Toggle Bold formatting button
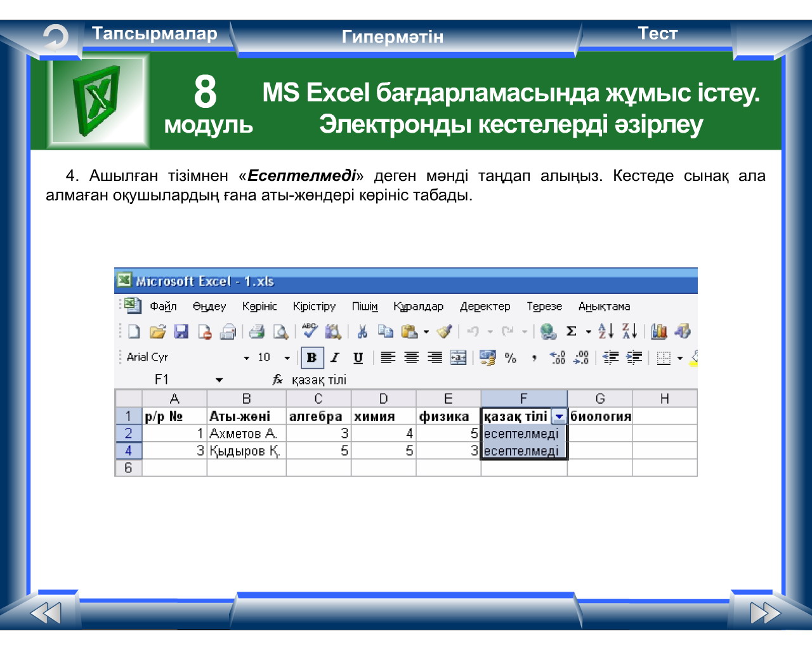The image size is (812, 650). coord(311,357)
